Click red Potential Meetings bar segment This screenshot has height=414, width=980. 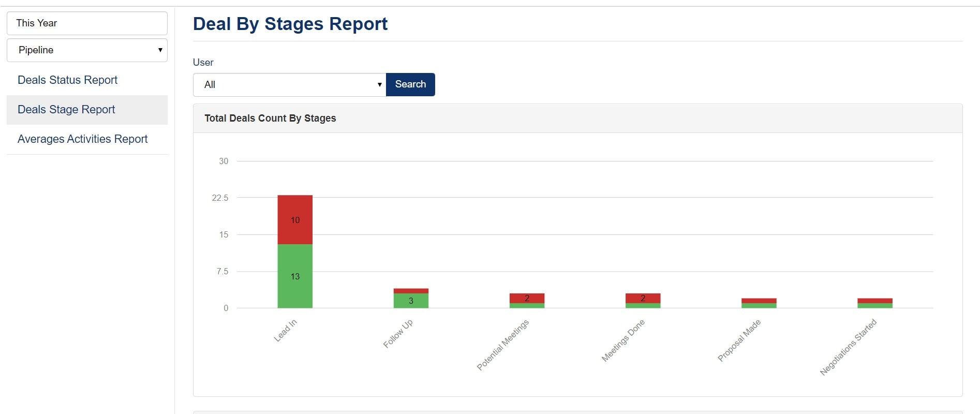(527, 298)
